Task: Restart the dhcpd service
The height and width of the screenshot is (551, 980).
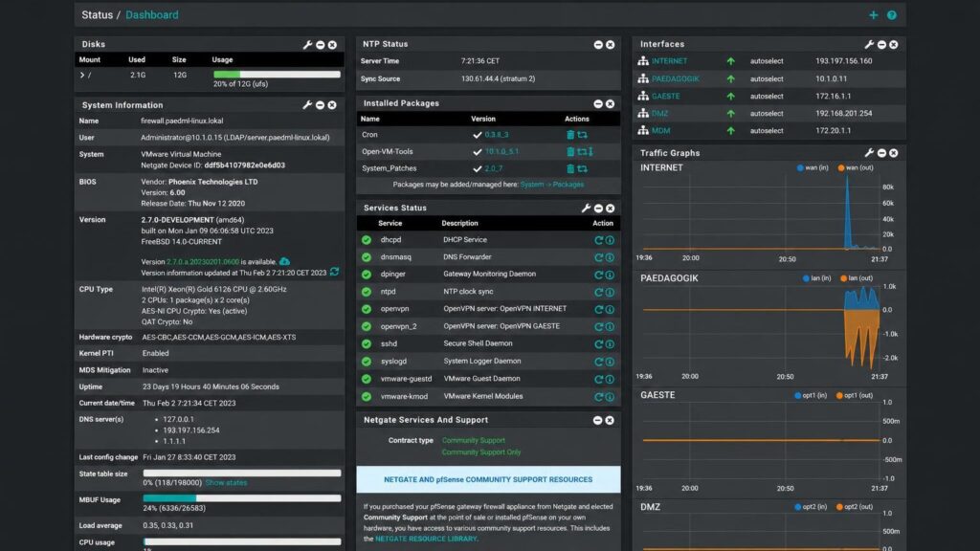Action: pyautogui.click(x=599, y=240)
